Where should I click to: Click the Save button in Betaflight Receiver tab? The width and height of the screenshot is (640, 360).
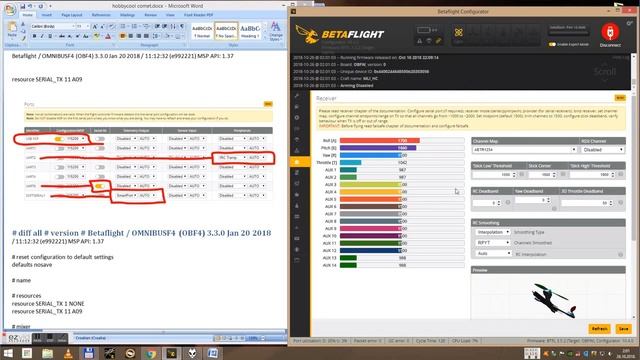coord(623,329)
